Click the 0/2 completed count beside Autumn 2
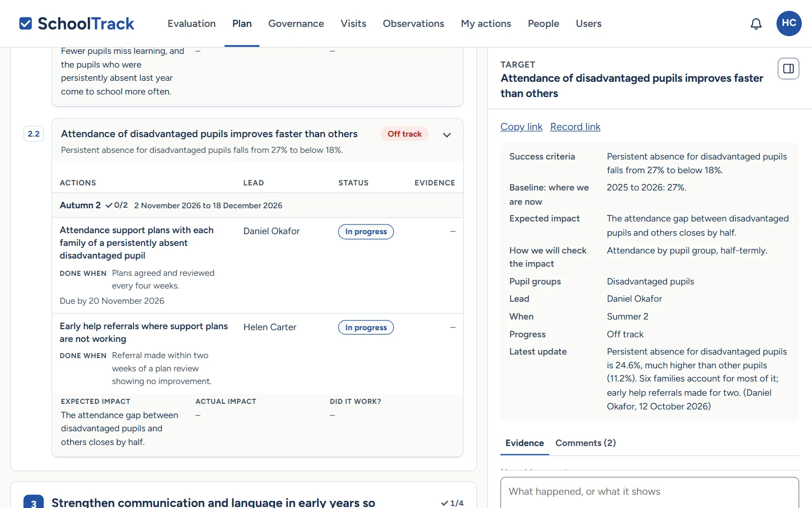This screenshot has height=508, width=812. [117, 205]
